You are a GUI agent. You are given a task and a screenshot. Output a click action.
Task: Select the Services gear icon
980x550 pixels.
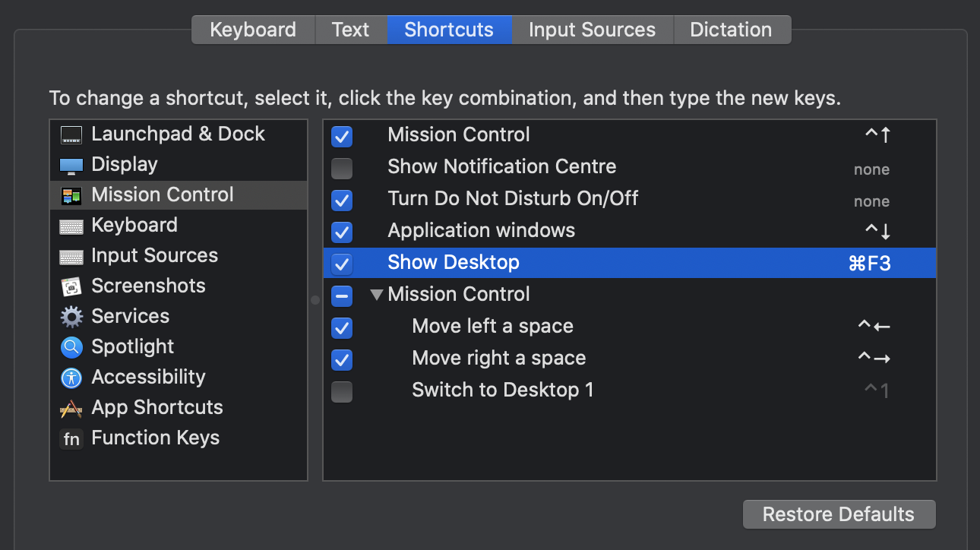[71, 316]
